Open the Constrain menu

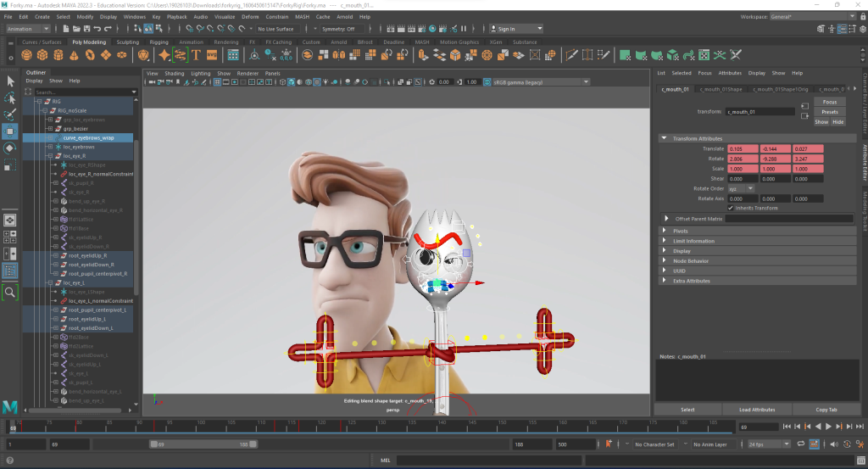pos(277,17)
